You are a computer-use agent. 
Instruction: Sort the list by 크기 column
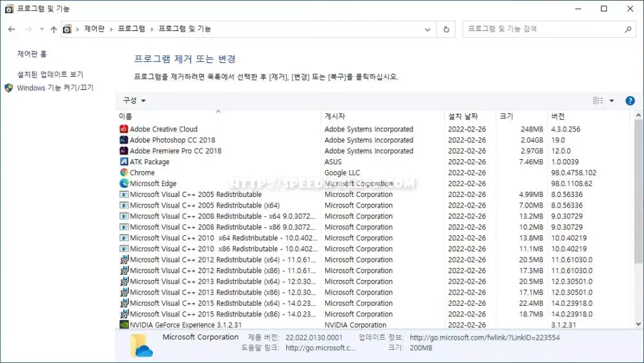pos(521,116)
